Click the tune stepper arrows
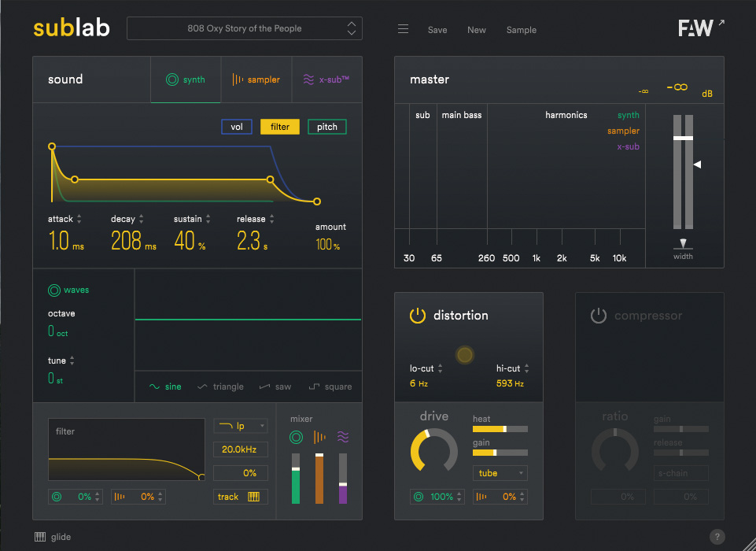 click(72, 361)
